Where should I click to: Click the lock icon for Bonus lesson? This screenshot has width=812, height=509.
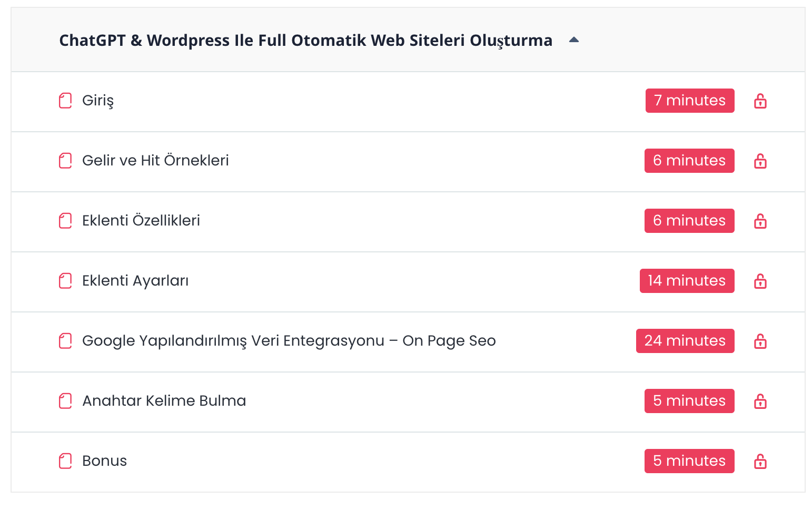[x=760, y=461]
